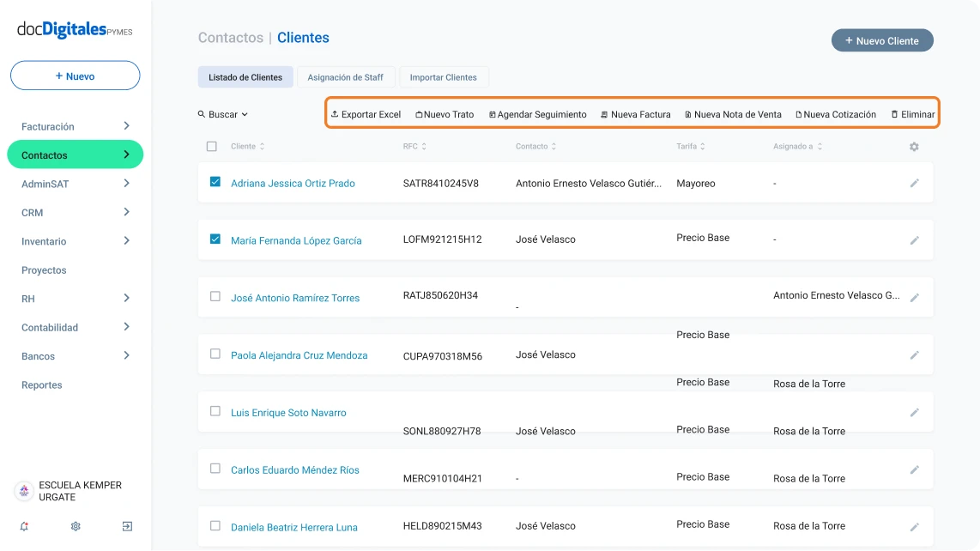The height and width of the screenshot is (551, 980).
Task: Expand the AdminSAT sidebar section
Action: coord(75,184)
